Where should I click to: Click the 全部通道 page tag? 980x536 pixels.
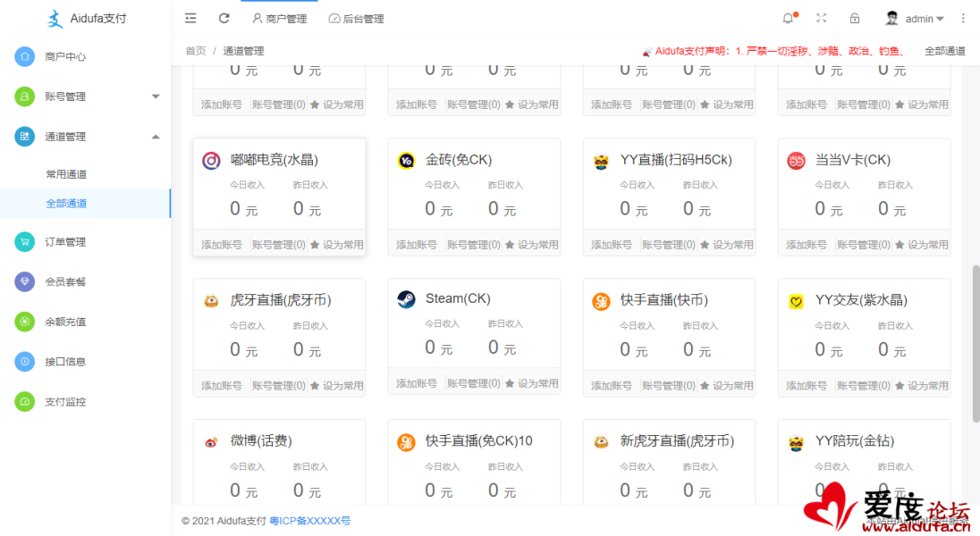click(945, 51)
